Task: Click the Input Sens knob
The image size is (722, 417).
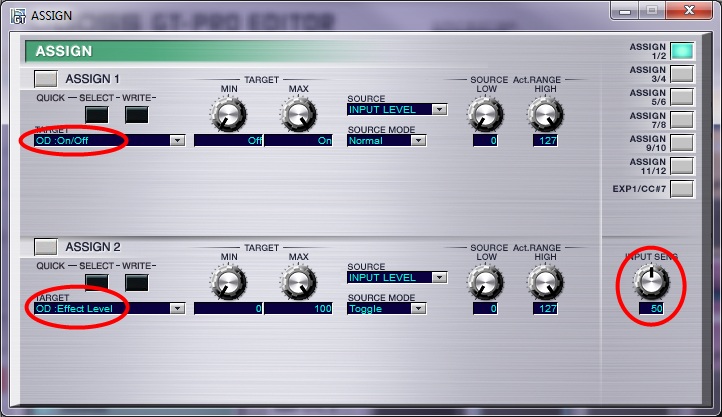Action: [x=653, y=284]
